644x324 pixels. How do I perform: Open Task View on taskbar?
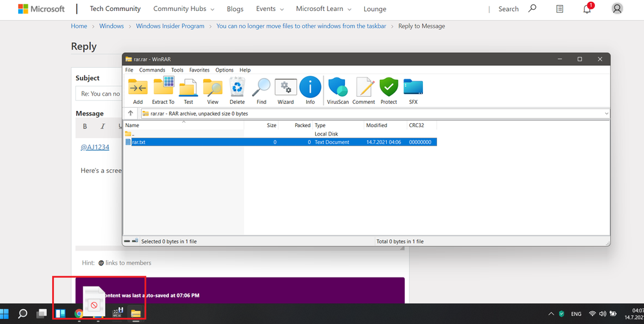pos(41,314)
